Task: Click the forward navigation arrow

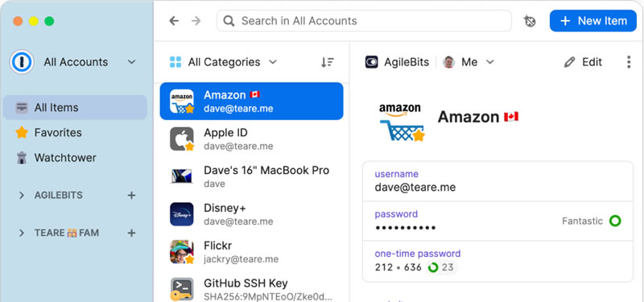Action: 196,21
